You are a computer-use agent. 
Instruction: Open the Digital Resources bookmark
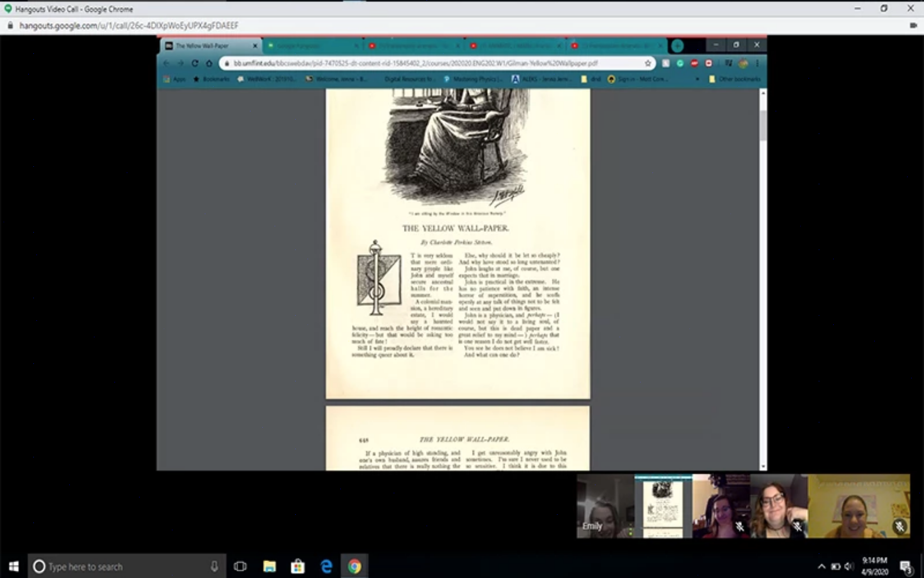click(x=409, y=79)
